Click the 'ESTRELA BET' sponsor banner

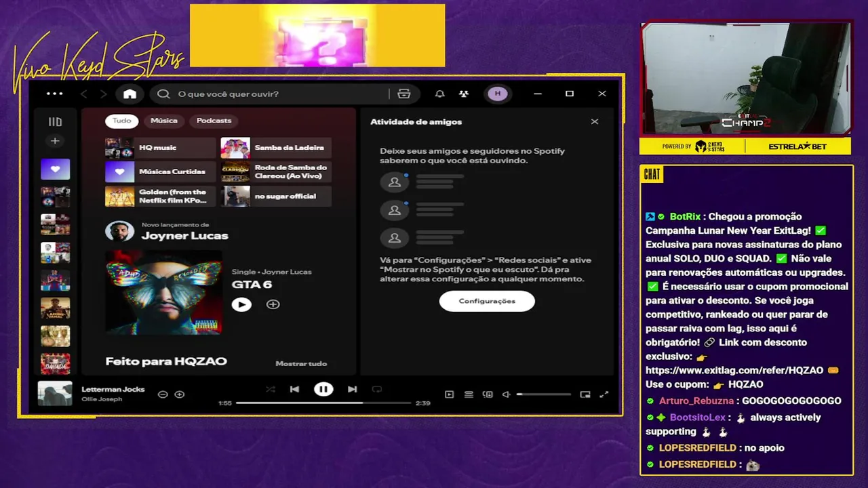pos(799,146)
